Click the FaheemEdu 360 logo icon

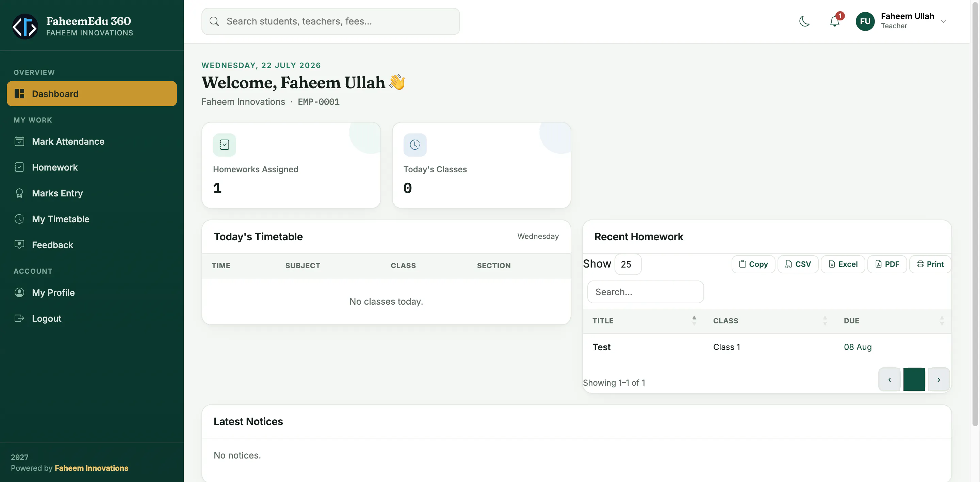[25, 26]
